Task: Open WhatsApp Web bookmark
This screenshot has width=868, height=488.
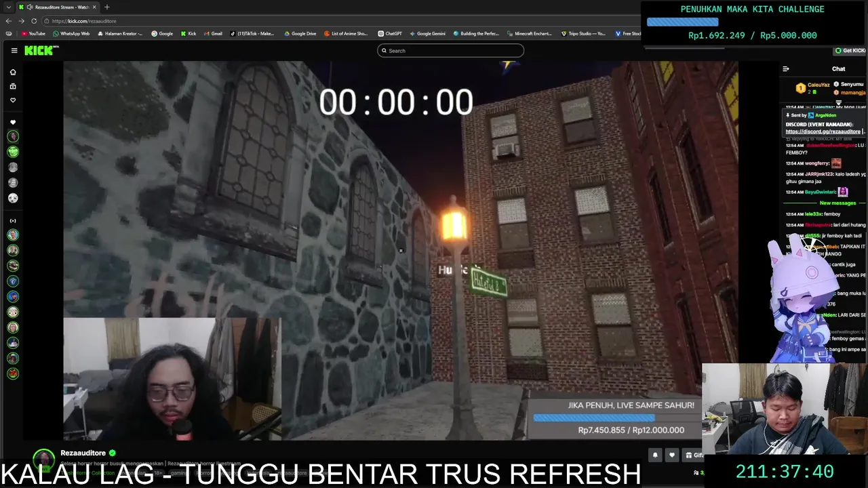Action: tap(71, 33)
